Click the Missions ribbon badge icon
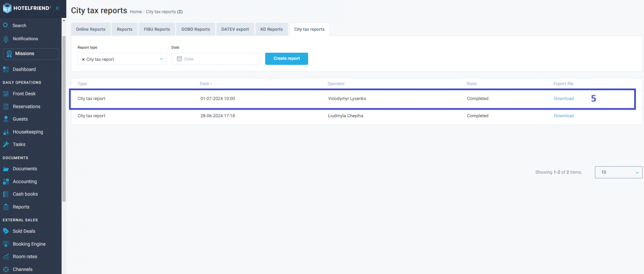This screenshot has width=644, height=274. pos(9,54)
